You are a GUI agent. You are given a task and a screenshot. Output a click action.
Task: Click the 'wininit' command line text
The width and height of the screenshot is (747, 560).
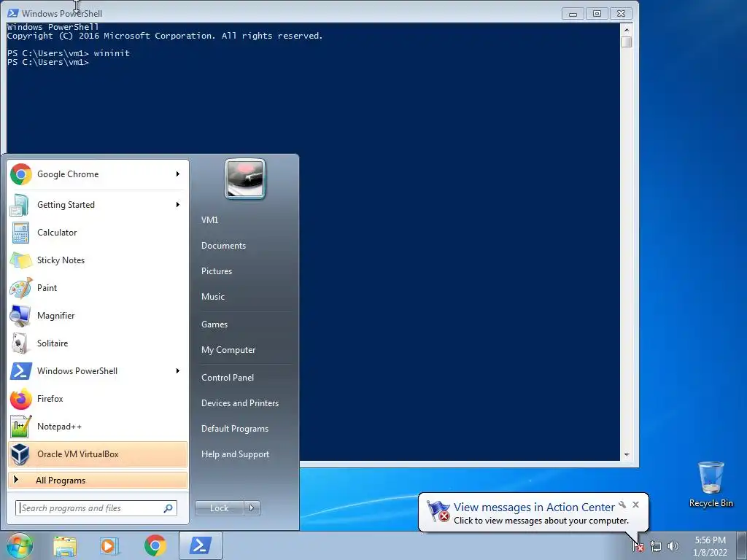[x=112, y=52]
